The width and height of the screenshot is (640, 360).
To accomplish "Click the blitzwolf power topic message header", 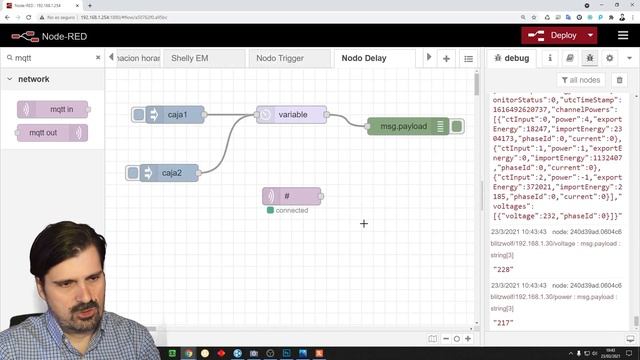I will [x=554, y=297].
